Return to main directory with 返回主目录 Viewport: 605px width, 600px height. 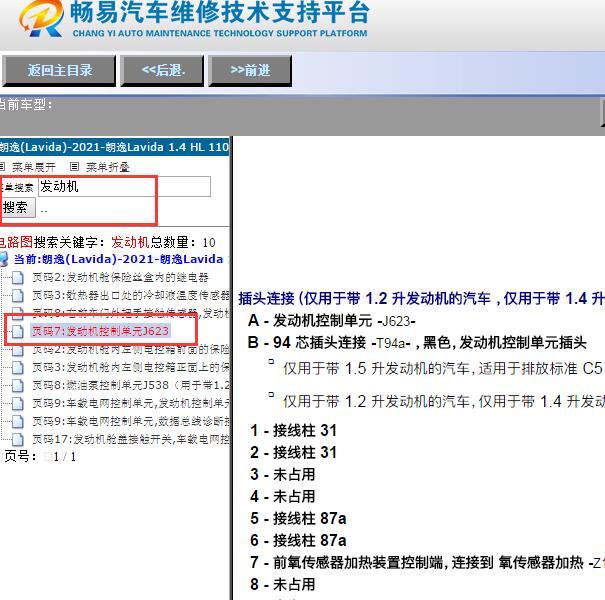59,71
